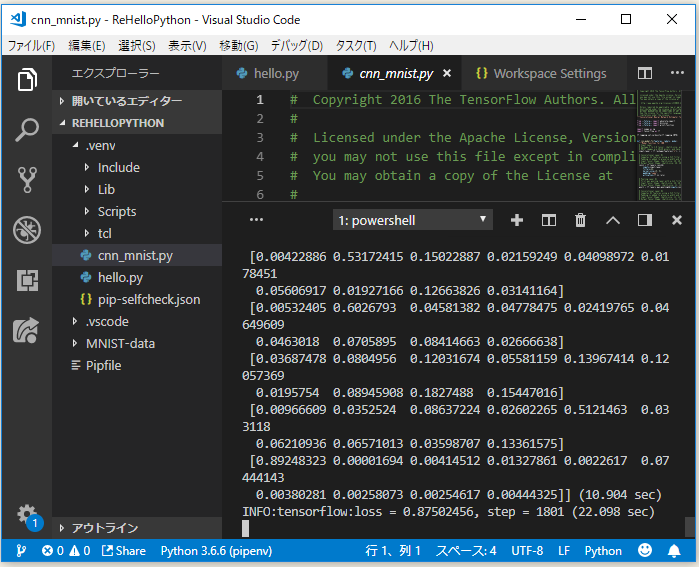Expand the 開いているエディター section

coord(137,101)
